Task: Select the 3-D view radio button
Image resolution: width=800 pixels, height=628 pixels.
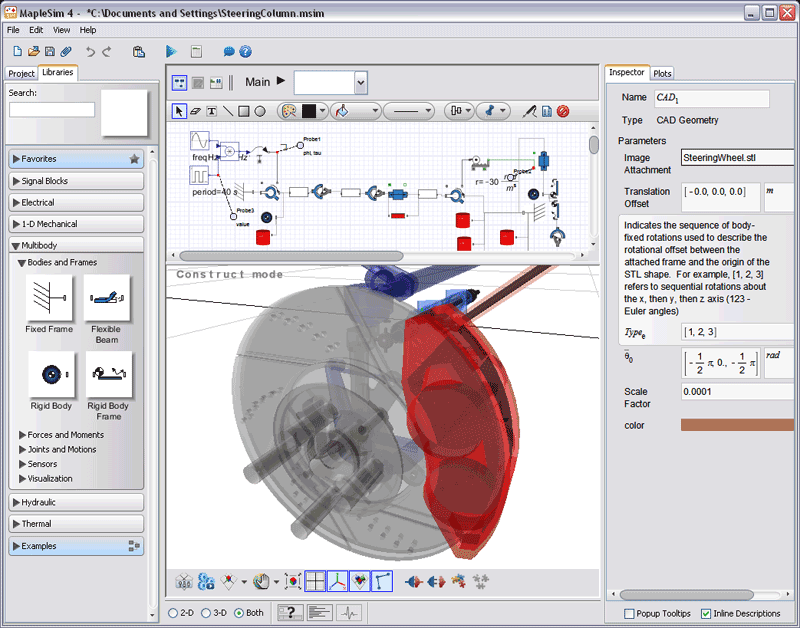Action: click(206, 613)
